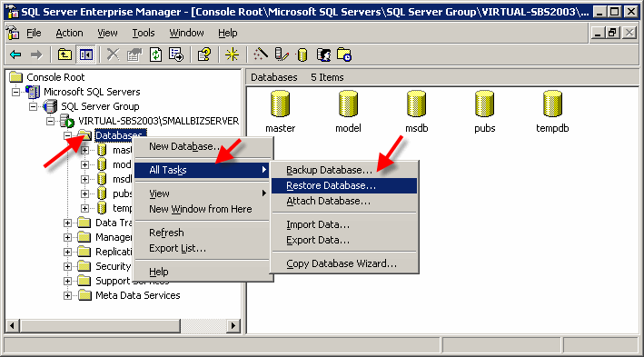Choose New Database in context menu

tap(203, 146)
